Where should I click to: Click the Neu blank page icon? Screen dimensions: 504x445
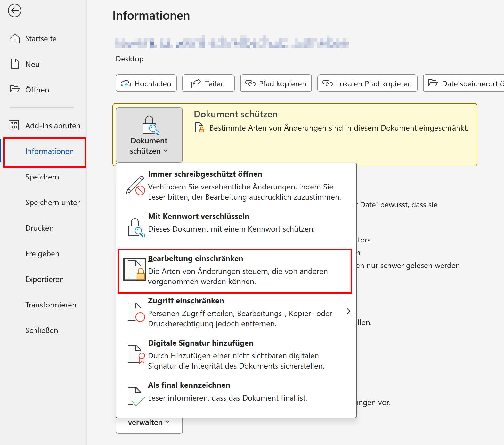tap(15, 64)
